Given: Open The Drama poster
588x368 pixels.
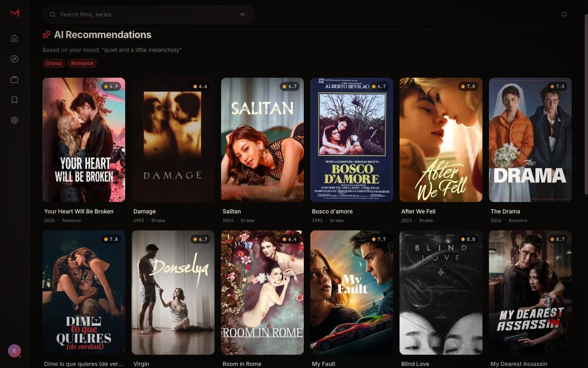Looking at the screenshot, I should click(530, 140).
